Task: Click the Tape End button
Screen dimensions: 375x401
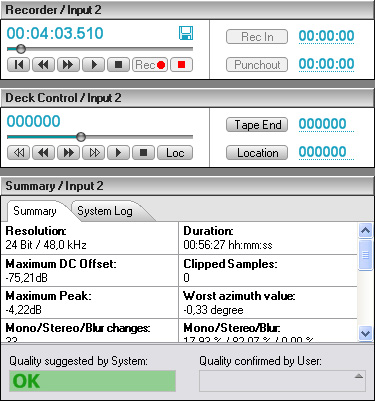Action: [x=257, y=125]
